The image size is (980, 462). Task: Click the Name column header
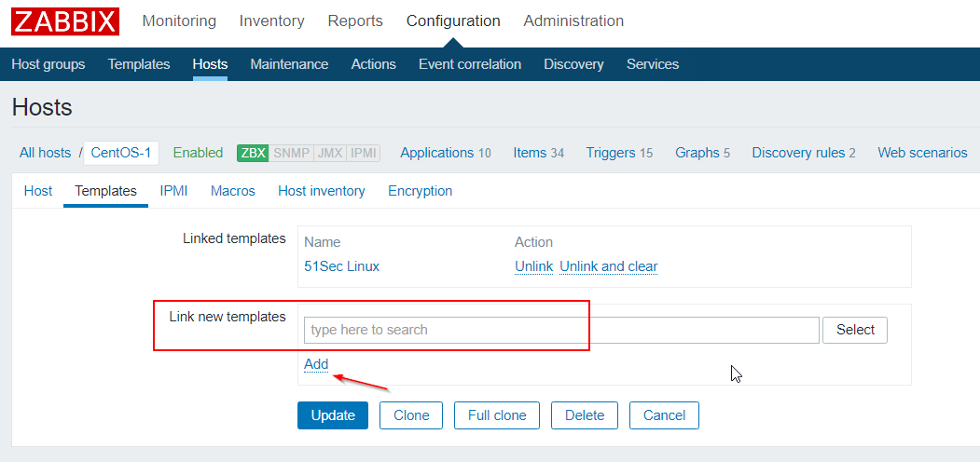click(x=323, y=242)
